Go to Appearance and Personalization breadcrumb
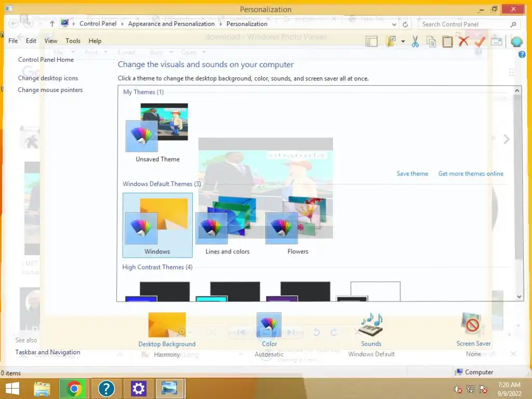The width and height of the screenshot is (532, 399). click(x=171, y=24)
